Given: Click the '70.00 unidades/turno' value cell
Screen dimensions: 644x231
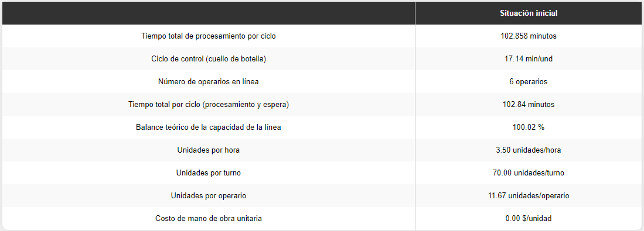Looking at the screenshot, I should pos(528,173).
